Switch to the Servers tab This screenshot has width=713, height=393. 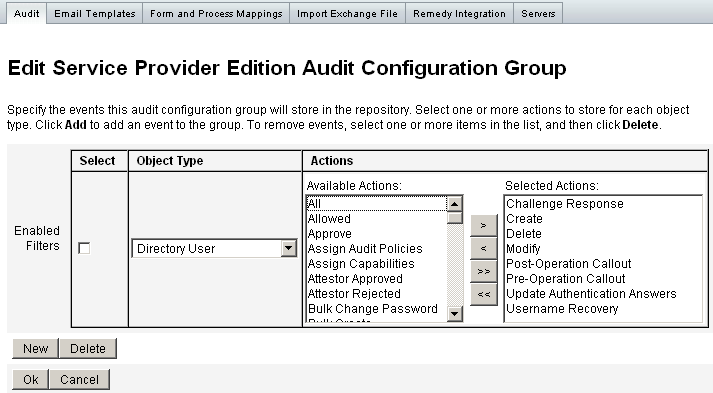pyautogui.click(x=538, y=14)
